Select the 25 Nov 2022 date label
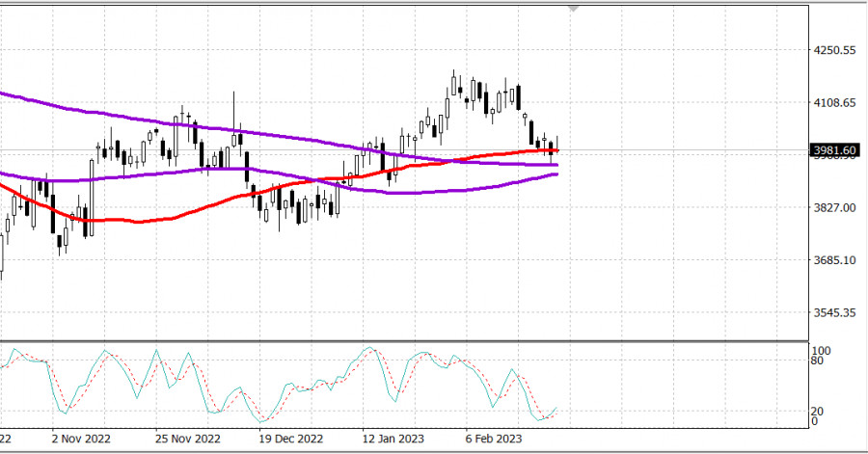This screenshot has height=454, width=868. [x=187, y=438]
